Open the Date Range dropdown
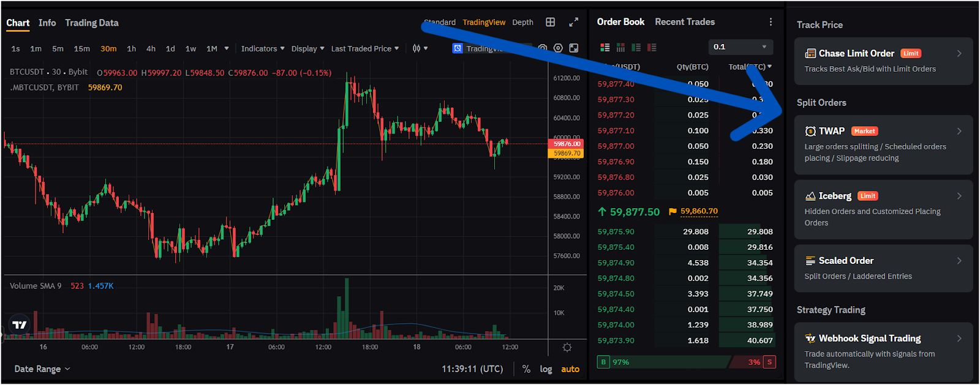Viewport: 980px width, 385px height. click(42, 369)
